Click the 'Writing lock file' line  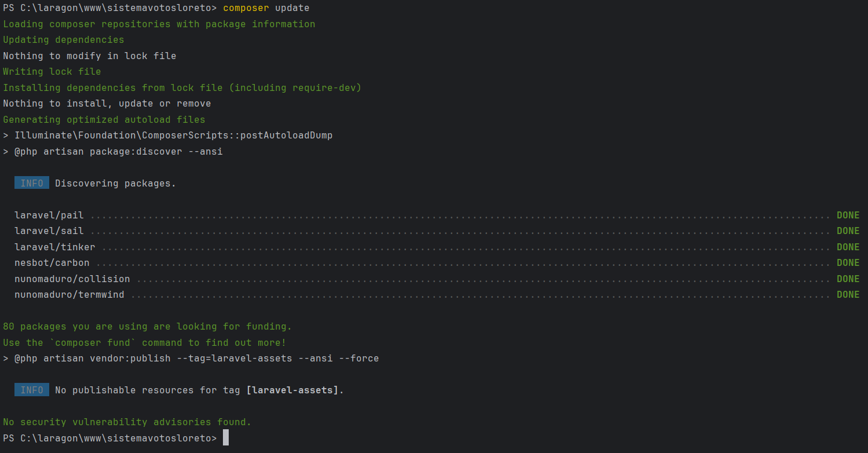[x=52, y=72]
